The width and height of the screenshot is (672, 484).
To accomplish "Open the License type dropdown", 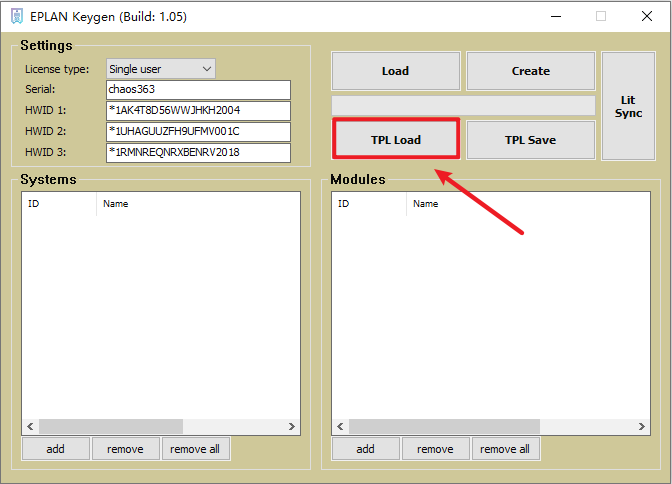I will point(161,69).
